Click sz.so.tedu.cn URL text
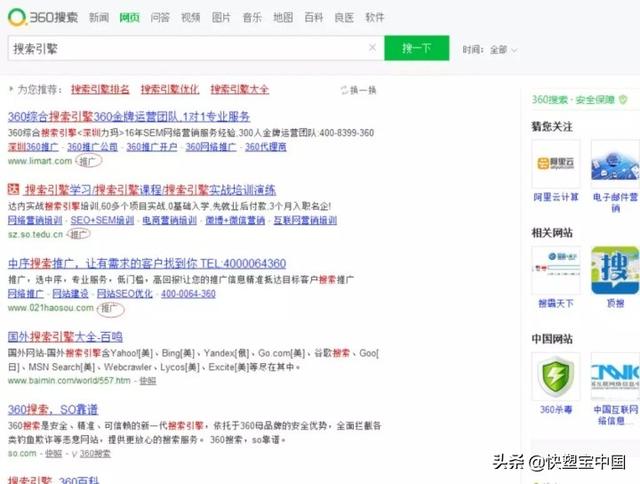Screen dimensions: 640x484 tap(36, 235)
